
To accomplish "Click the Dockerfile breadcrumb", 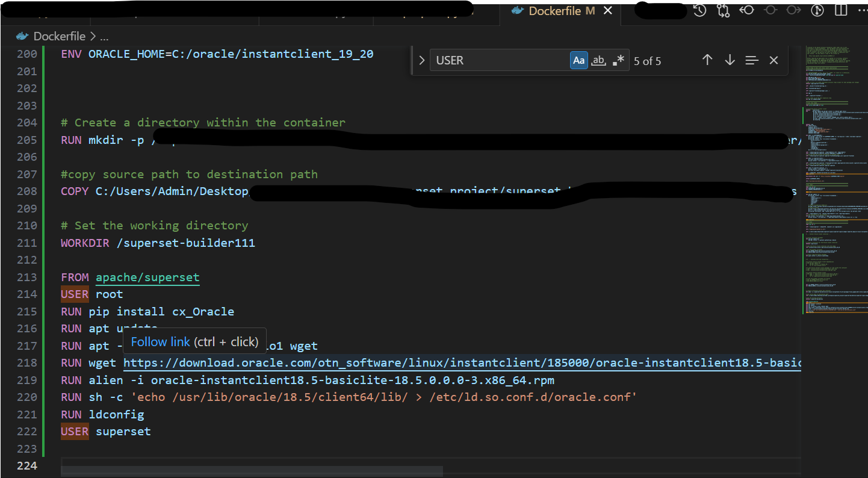I will tap(59, 36).
